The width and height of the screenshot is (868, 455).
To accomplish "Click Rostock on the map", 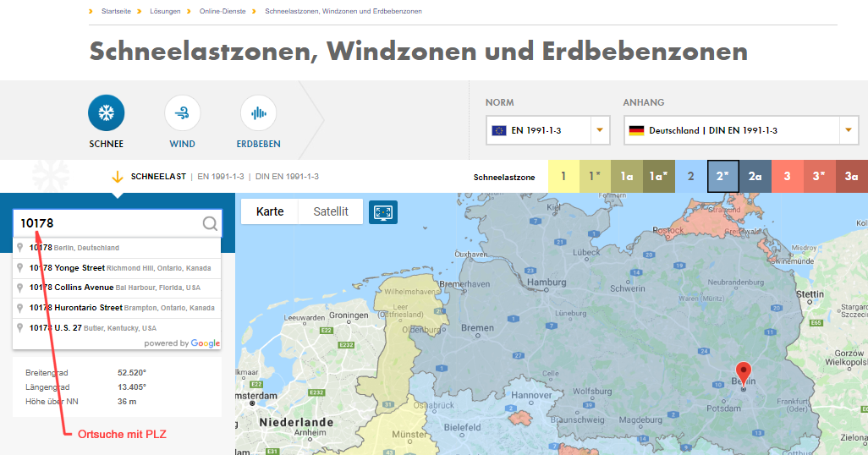I will 668,230.
